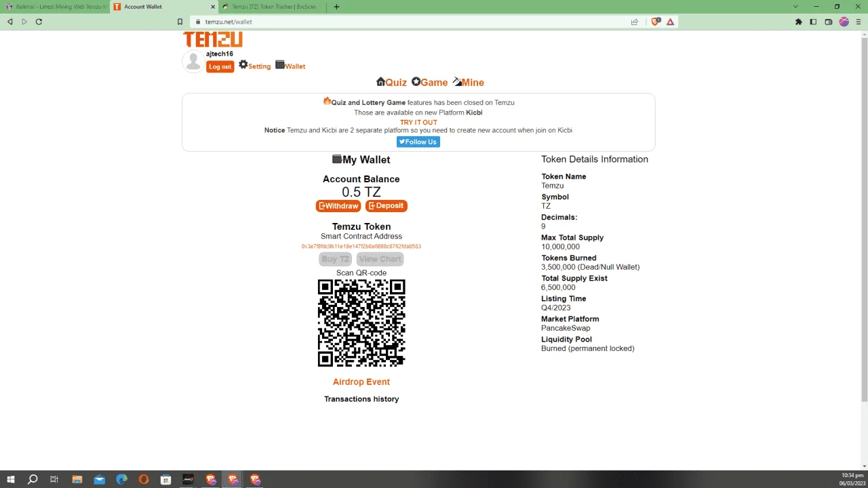Viewport: 868px width, 488px height.
Task: Click the 10,000,000 max supply value
Action: [560, 247]
